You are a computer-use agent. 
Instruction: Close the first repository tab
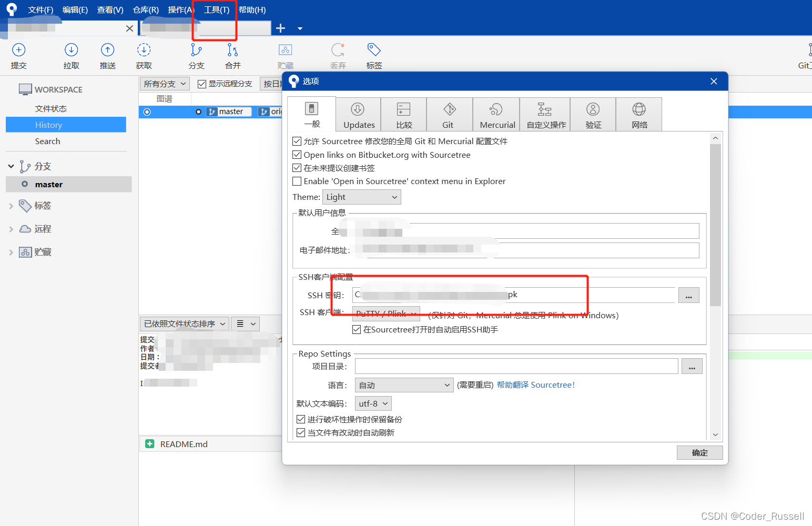[129, 28]
